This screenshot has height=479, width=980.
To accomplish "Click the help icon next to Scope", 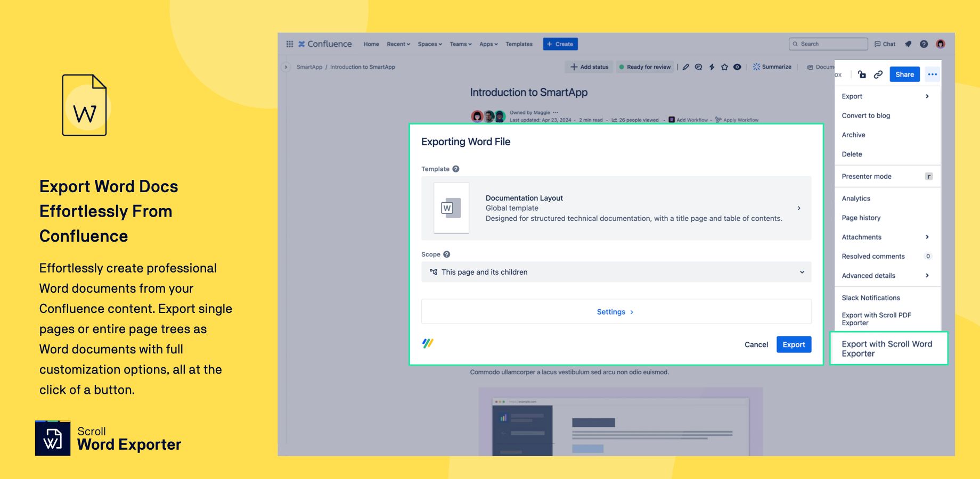I will [x=447, y=254].
